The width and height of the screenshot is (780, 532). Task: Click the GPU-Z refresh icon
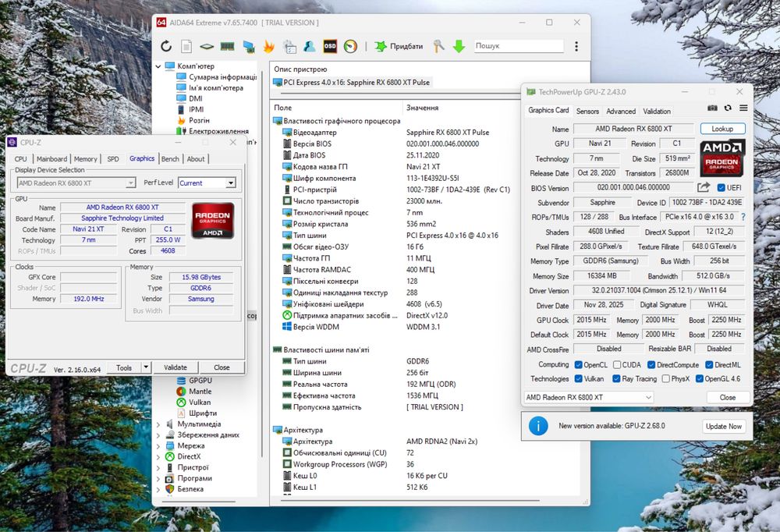coord(728,108)
